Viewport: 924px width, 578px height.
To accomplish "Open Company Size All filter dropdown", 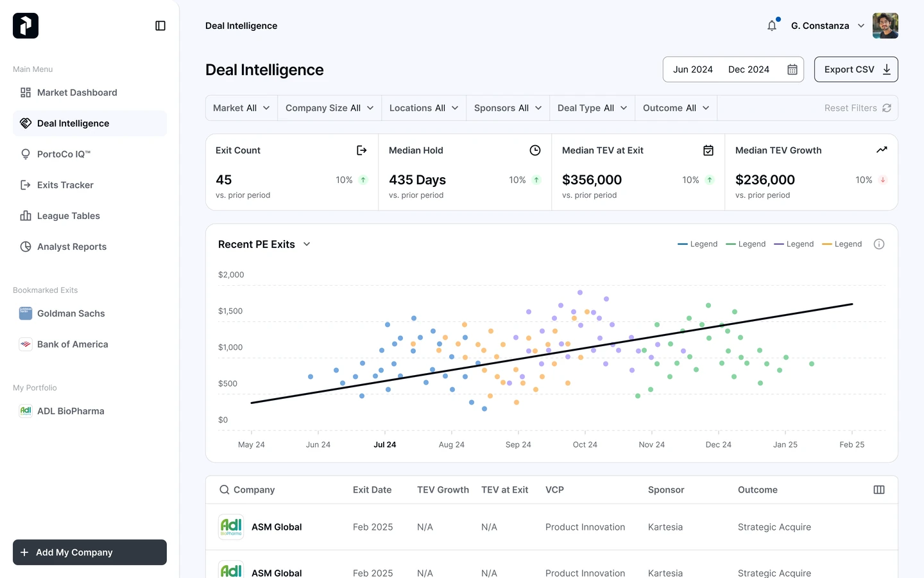I will pyautogui.click(x=330, y=108).
